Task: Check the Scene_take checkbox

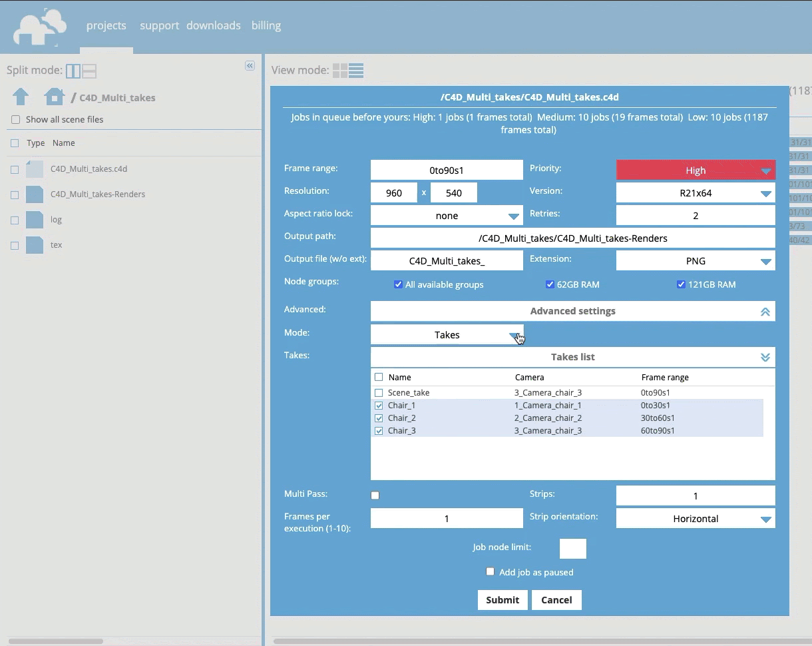Action: pyautogui.click(x=379, y=393)
